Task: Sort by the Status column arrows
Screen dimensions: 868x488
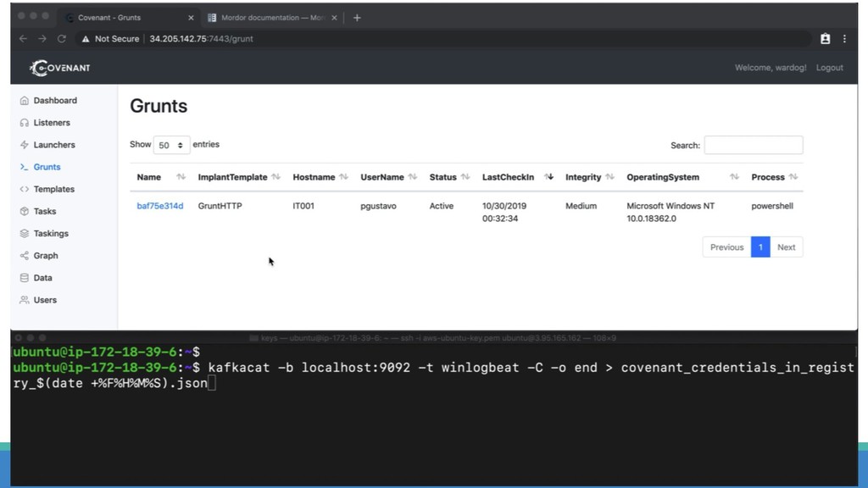Action: click(x=465, y=177)
